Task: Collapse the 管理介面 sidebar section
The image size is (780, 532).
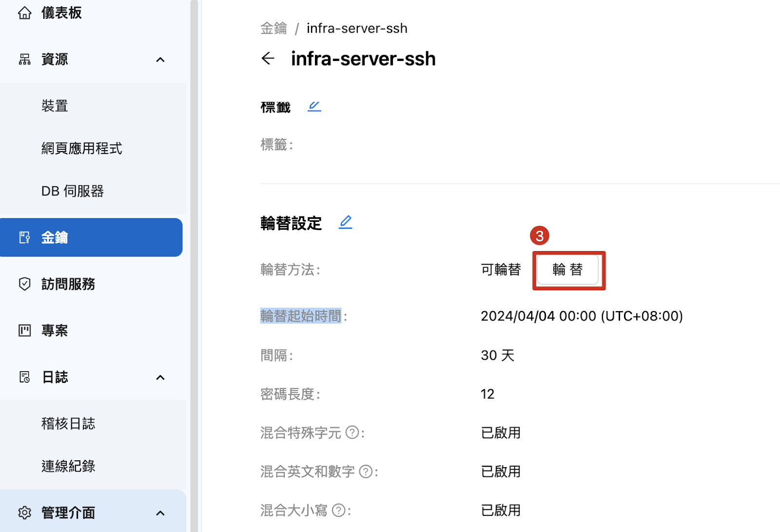Action: point(160,513)
